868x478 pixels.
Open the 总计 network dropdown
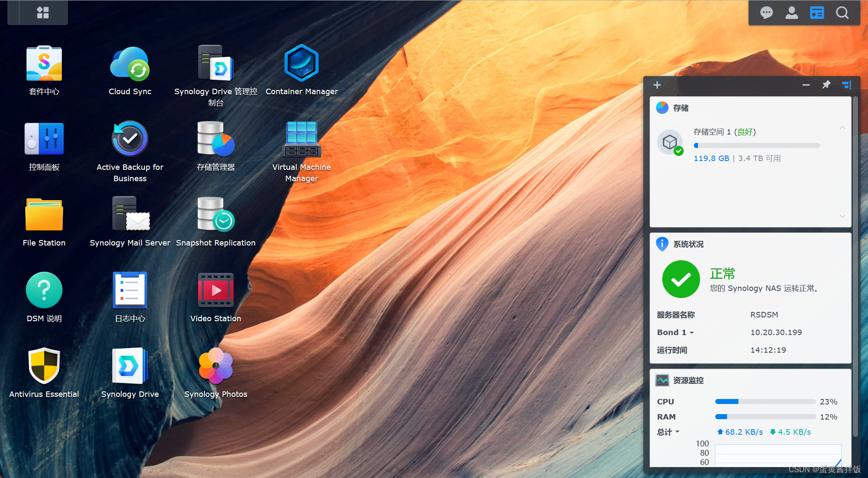[668, 432]
